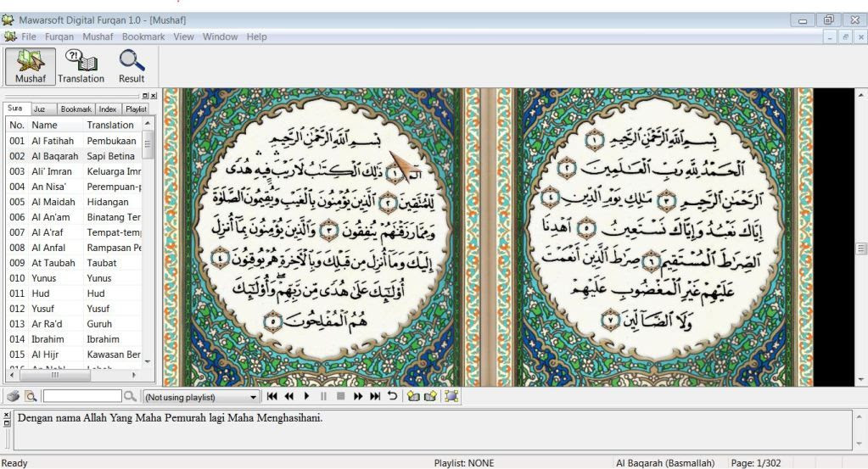Click the sura list horizontal scrollbar

[x=73, y=375]
